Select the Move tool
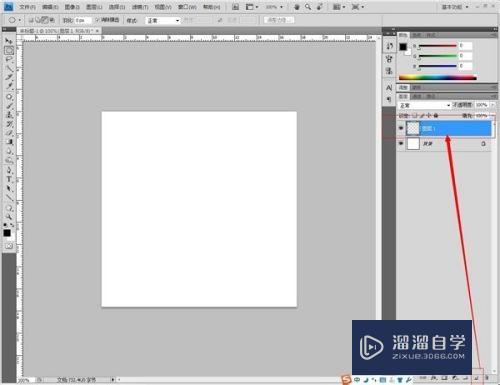This screenshot has height=385, width=500. (9, 41)
